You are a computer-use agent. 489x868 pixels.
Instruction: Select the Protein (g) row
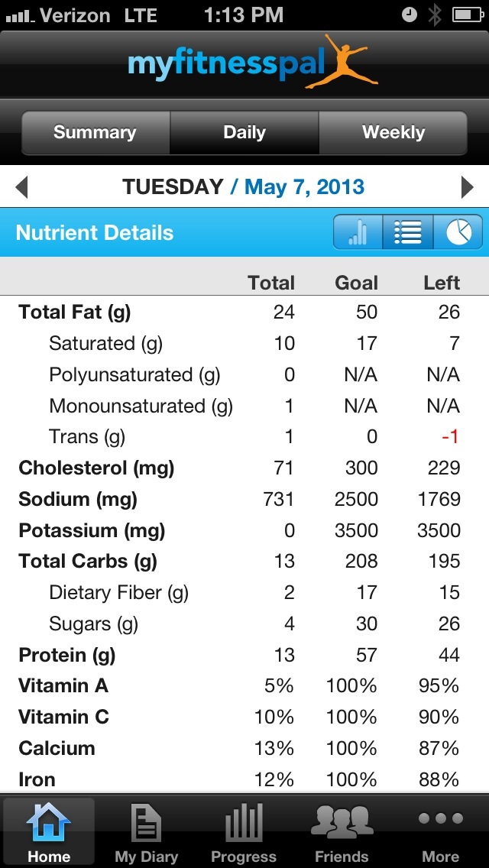[x=244, y=655]
